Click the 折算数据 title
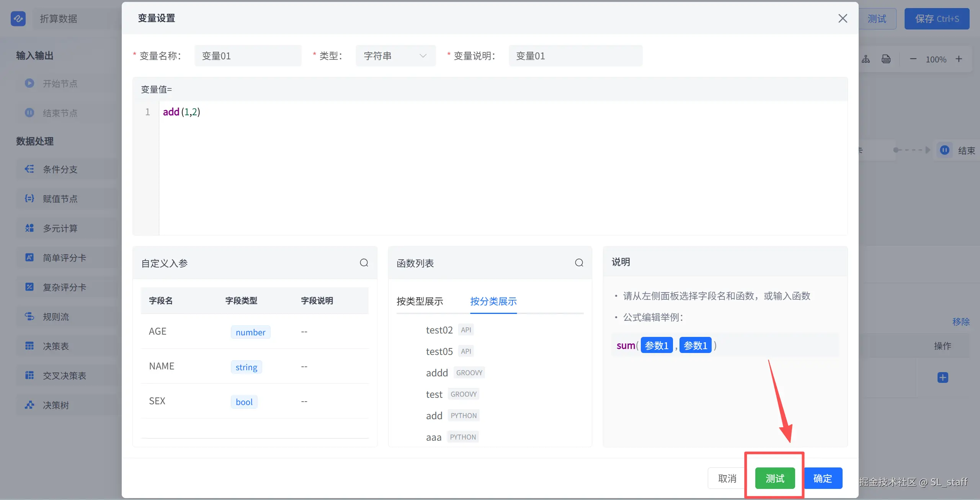The height and width of the screenshot is (500, 980). click(x=59, y=18)
